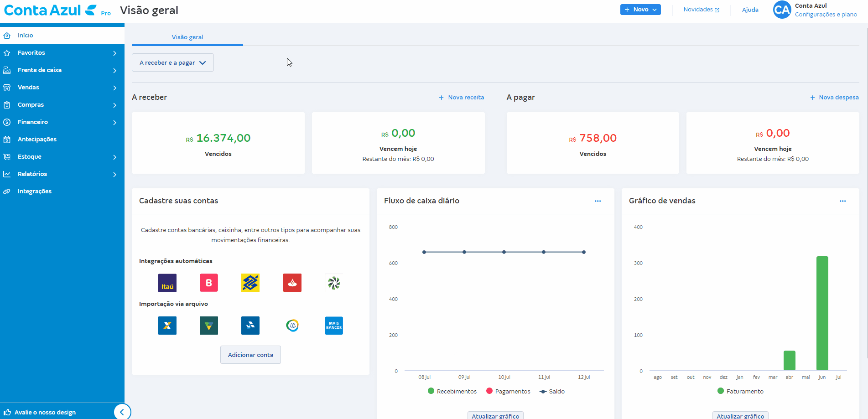The width and height of the screenshot is (868, 419).
Task: Go to Início in sidebar
Action: click(x=62, y=36)
